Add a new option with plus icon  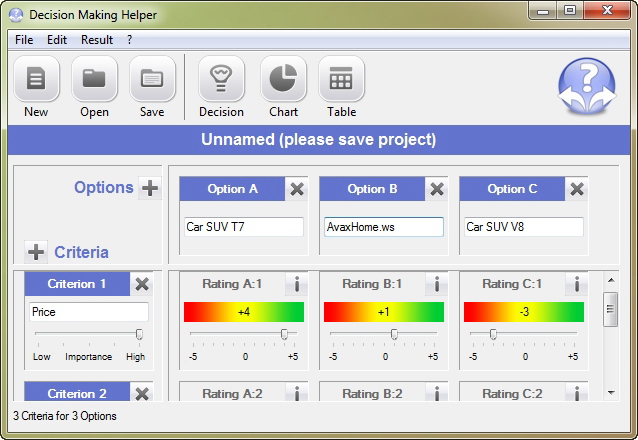pos(150,188)
